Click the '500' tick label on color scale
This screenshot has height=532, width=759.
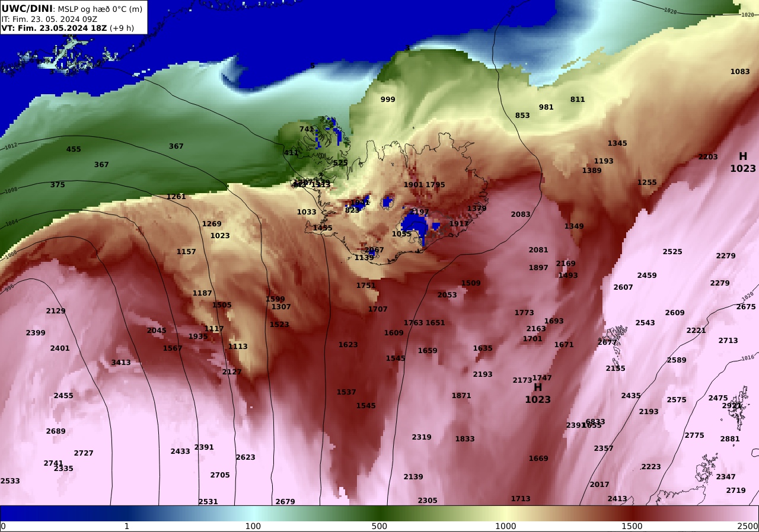(379, 526)
